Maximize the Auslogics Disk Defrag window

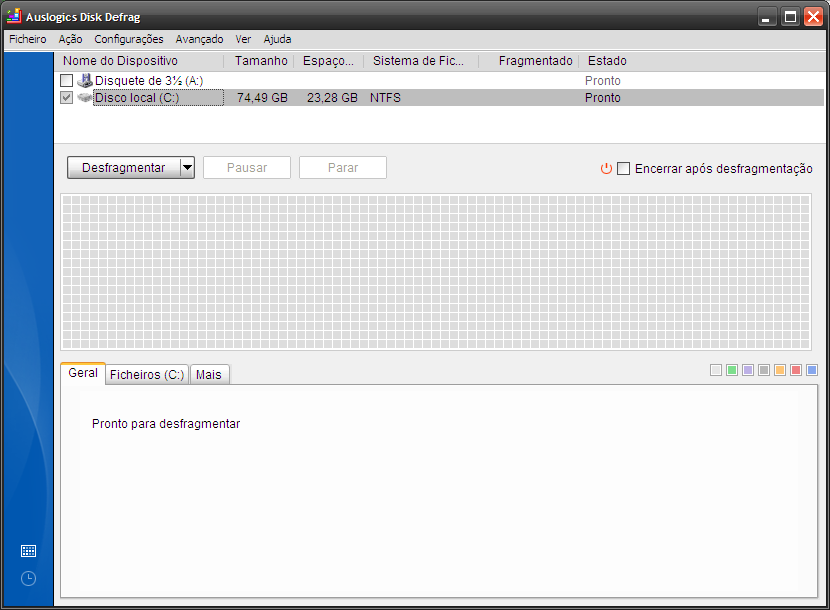click(x=790, y=17)
